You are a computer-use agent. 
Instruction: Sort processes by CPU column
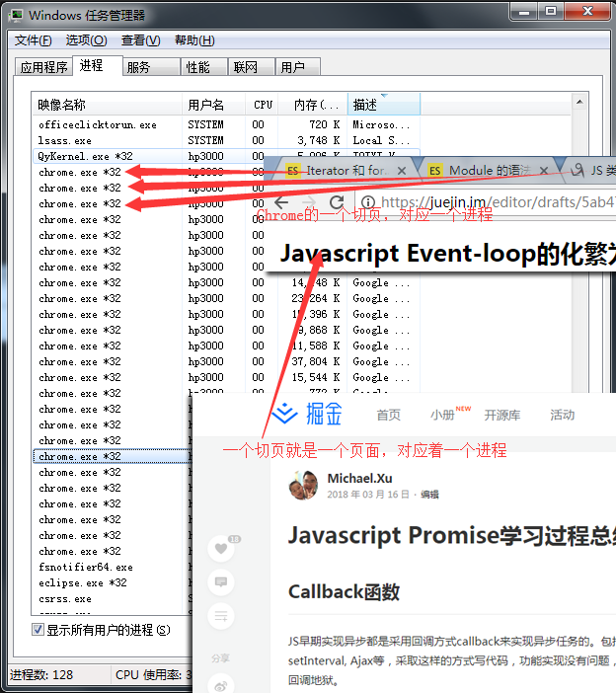262,105
